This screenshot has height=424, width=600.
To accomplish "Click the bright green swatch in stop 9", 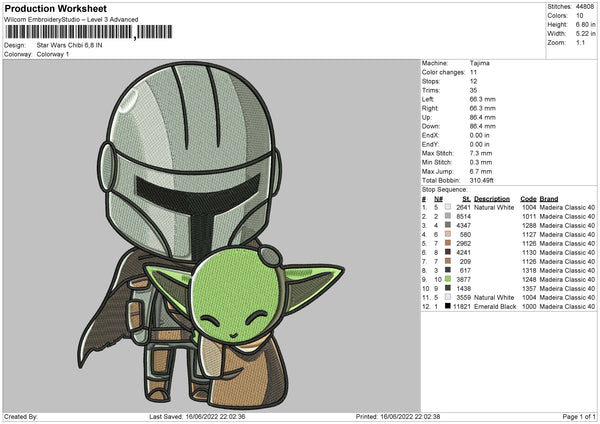I will (x=448, y=279).
